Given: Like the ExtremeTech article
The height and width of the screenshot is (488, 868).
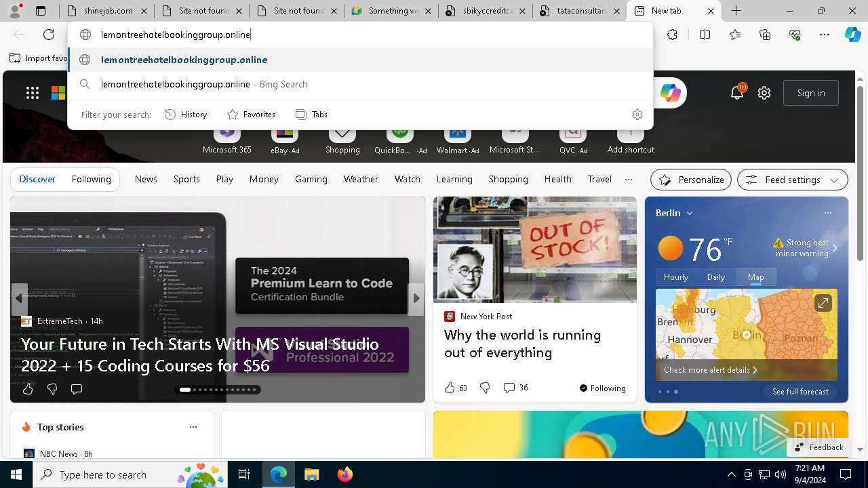Looking at the screenshot, I should [x=28, y=389].
